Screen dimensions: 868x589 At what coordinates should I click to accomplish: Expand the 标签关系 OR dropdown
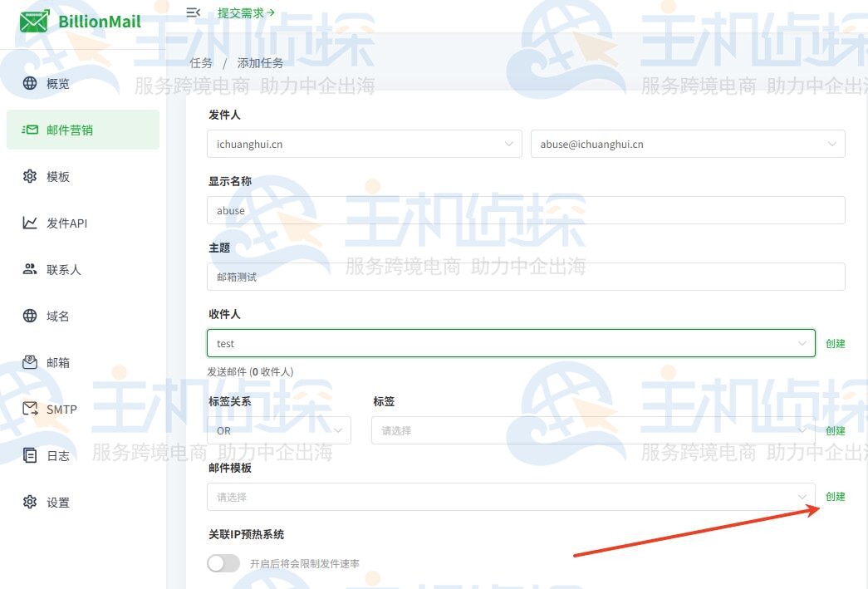(278, 430)
